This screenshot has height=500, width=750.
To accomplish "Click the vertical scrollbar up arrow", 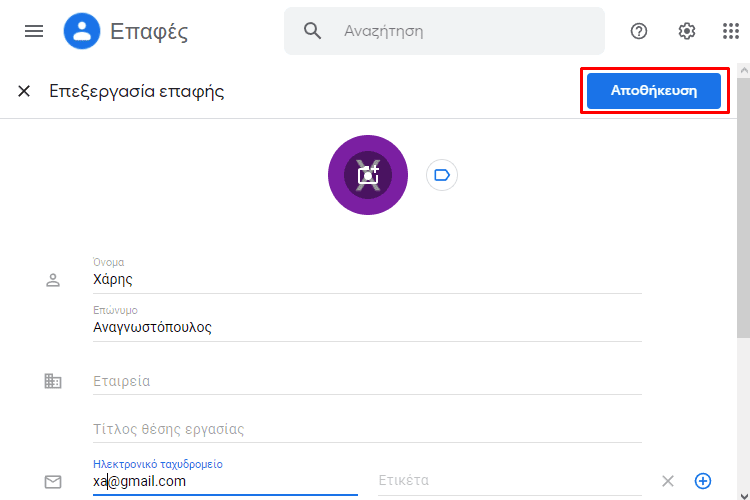I will click(744, 70).
